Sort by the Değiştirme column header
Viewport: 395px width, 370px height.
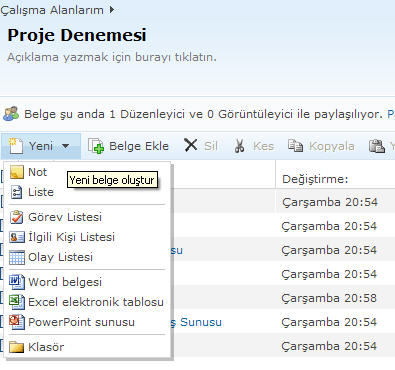point(315,179)
